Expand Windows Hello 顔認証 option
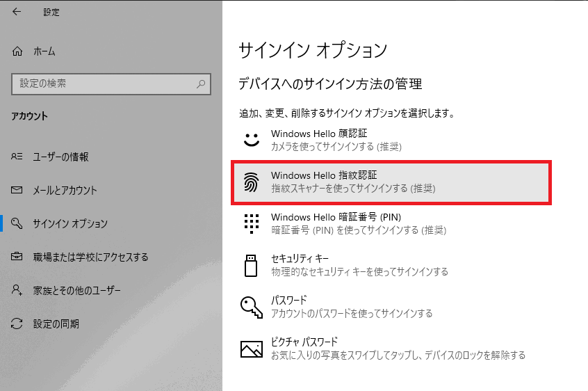 [x=391, y=140]
